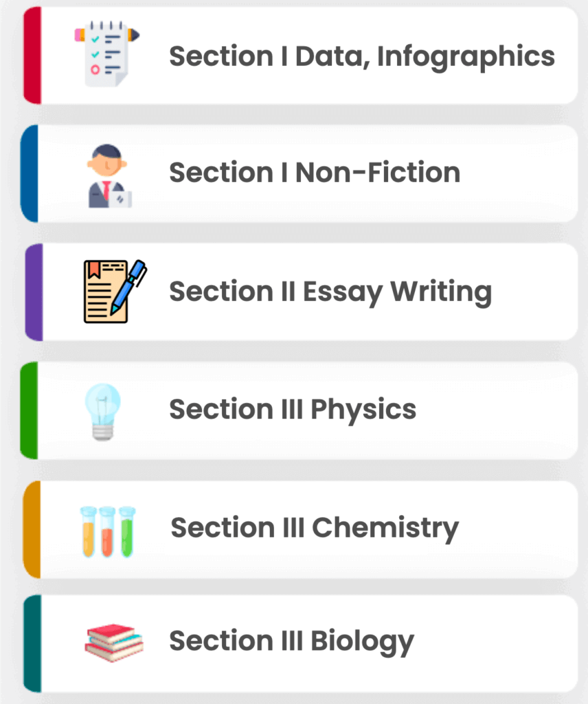Image resolution: width=588 pixels, height=704 pixels.
Task: Click the businessman avatar icon
Action: (x=109, y=176)
